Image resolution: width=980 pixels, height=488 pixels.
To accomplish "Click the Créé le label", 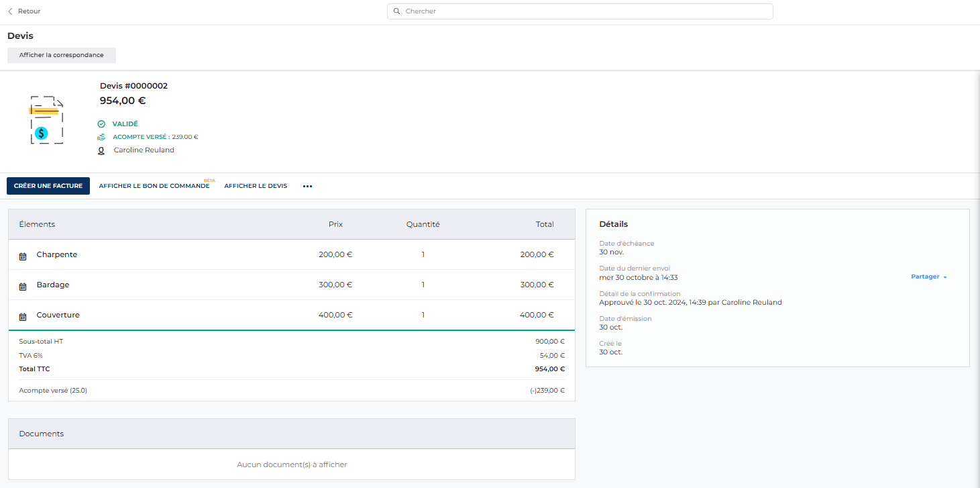I will pos(610,344).
